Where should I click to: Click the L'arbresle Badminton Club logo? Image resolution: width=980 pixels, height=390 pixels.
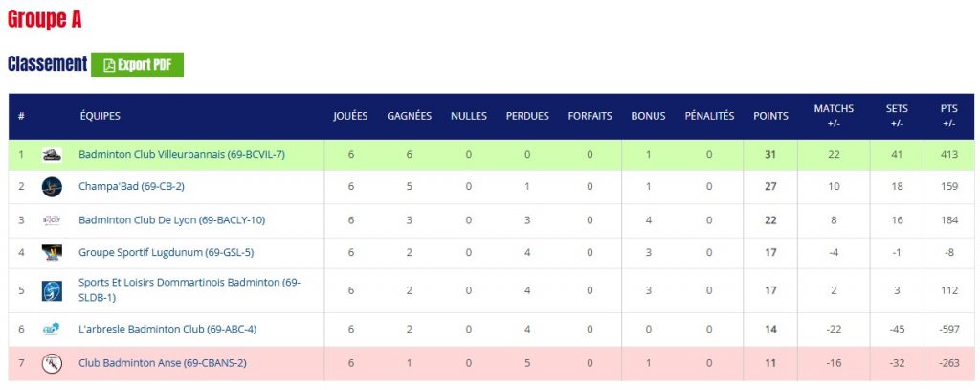[x=52, y=330]
